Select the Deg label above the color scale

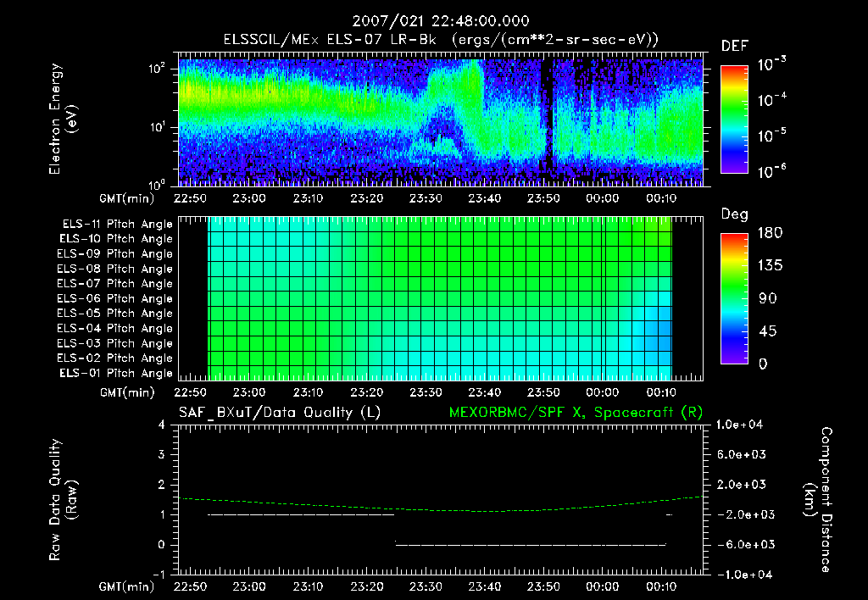click(735, 214)
